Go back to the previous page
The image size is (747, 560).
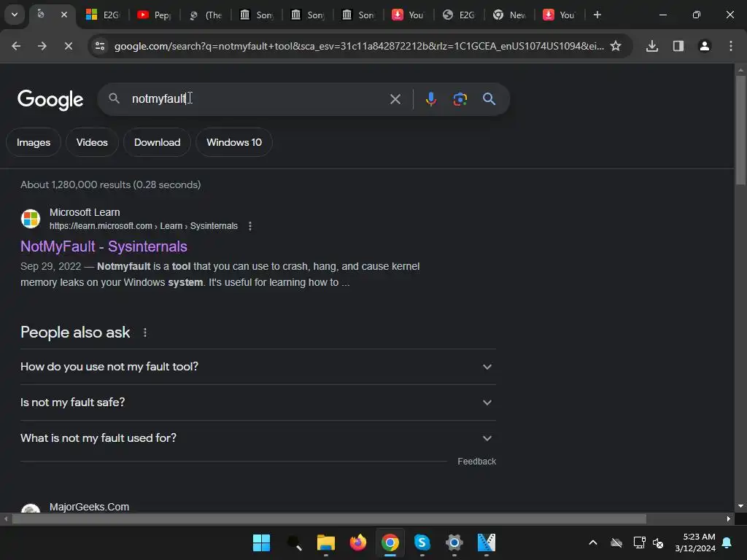(16, 46)
